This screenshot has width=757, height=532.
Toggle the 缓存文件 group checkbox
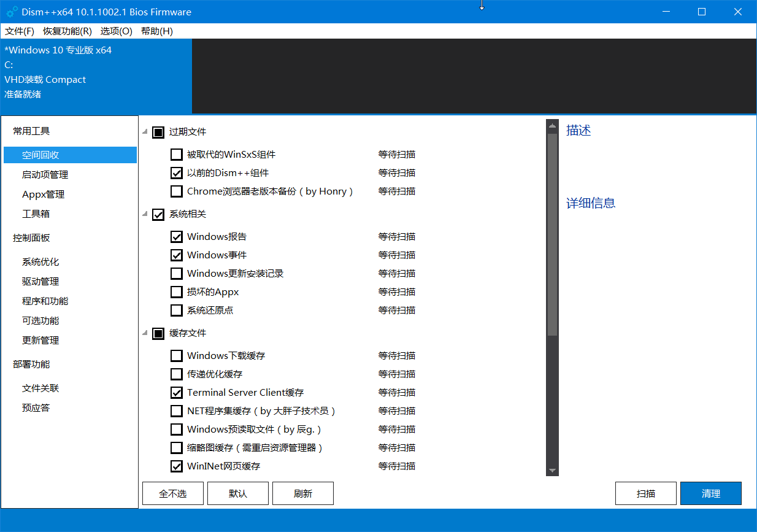158,333
